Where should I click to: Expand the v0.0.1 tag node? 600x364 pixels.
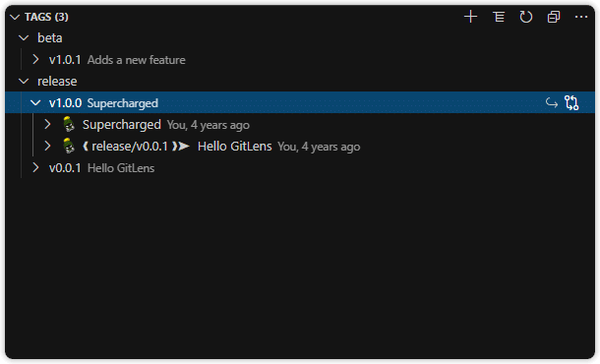(x=35, y=167)
